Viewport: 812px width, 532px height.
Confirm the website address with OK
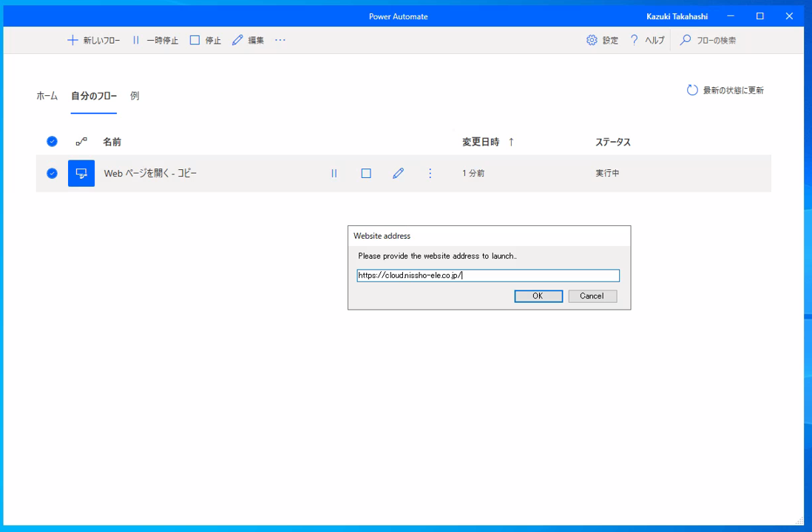538,296
